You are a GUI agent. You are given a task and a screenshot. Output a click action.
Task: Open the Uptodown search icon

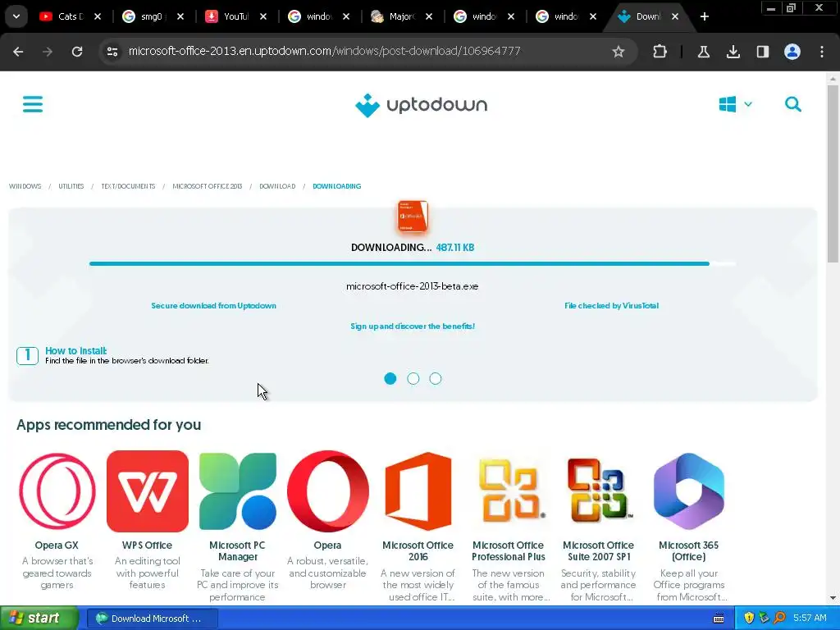pyautogui.click(x=793, y=104)
